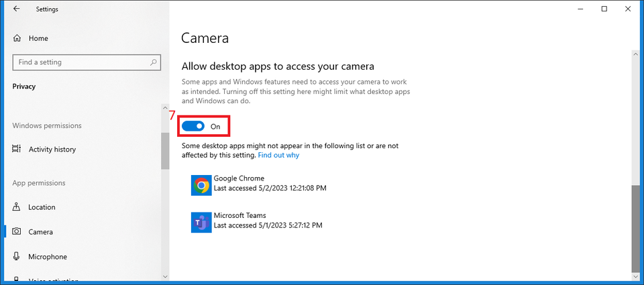644x285 pixels.
Task: Click the back arrow in Settings title bar
Action: tap(16, 9)
